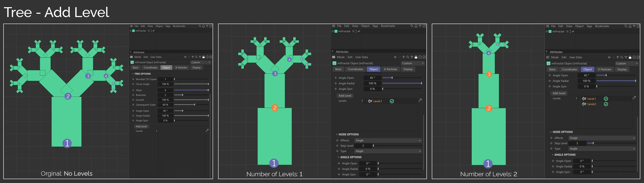Click the Branches value field showing 2
644x183 pixels.
coord(165,95)
